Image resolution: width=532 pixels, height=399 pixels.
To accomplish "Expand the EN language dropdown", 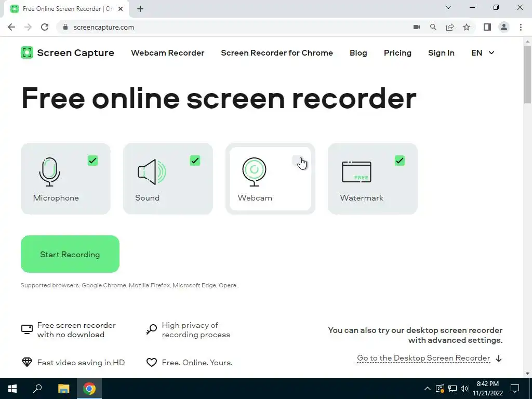I will [483, 53].
